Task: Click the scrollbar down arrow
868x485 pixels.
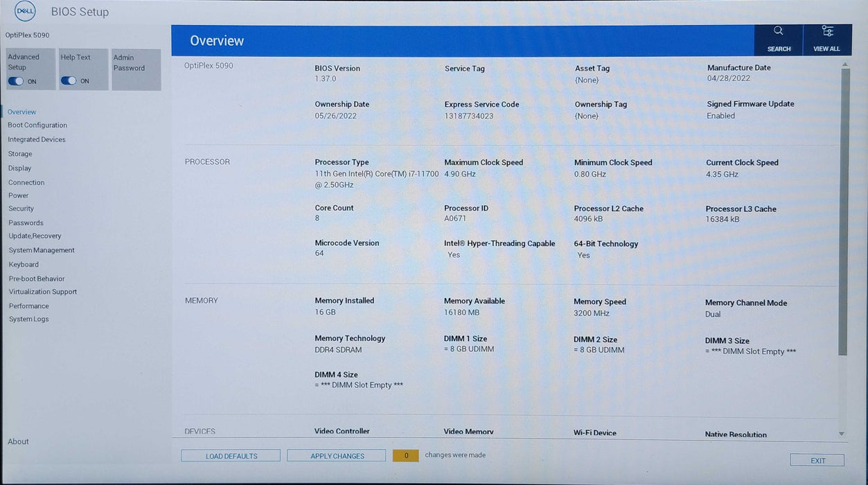Action: (842, 434)
